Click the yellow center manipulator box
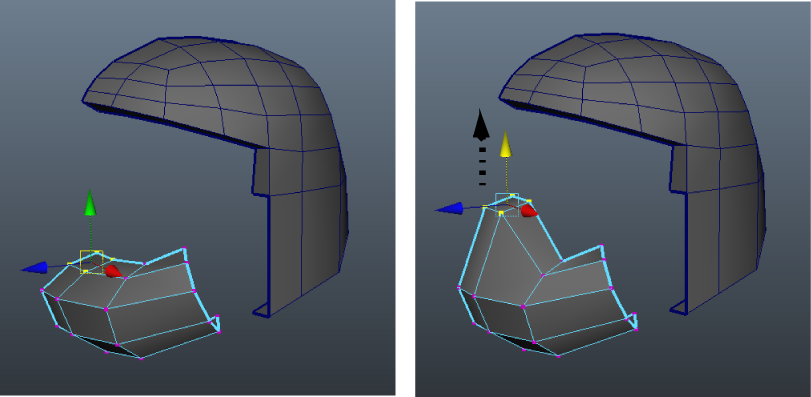 (92, 260)
